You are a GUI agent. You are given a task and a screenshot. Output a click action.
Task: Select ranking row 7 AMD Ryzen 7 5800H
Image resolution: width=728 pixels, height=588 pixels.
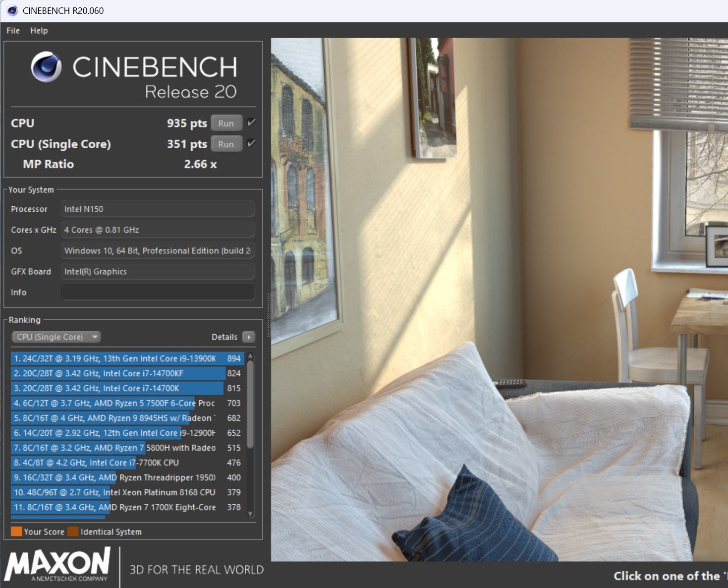[127, 448]
